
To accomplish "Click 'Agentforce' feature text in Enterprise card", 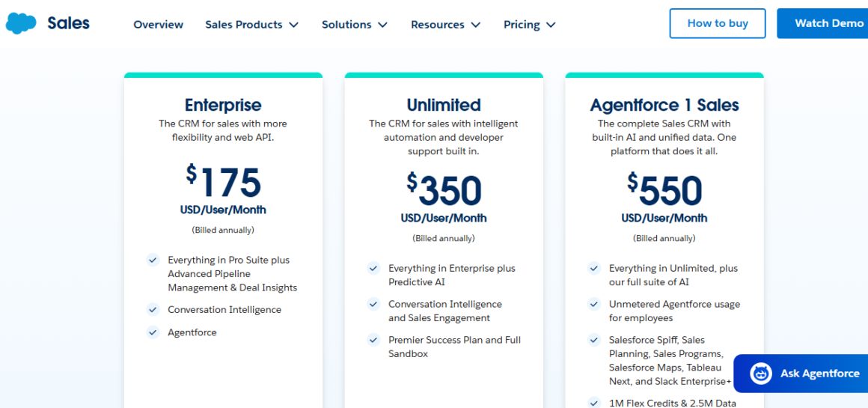I will click(192, 332).
